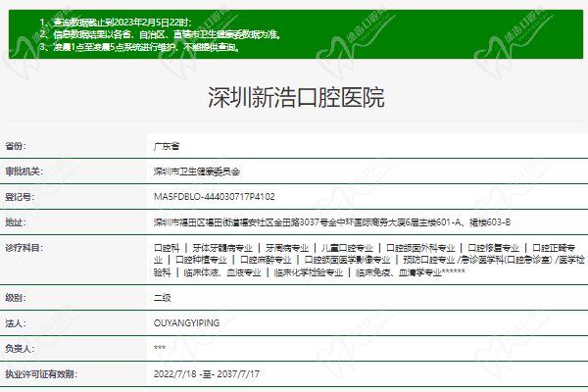
Task: Click the 省份 label
Action: pos(16,146)
